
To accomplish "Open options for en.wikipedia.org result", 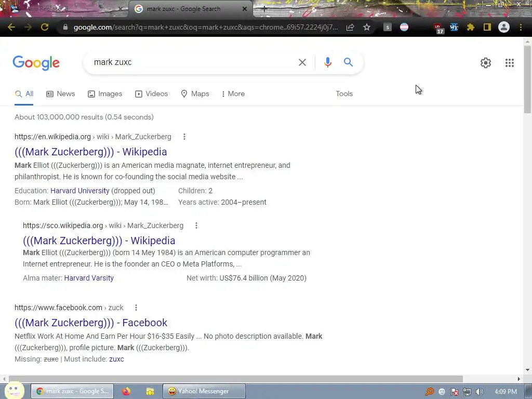I will point(184,137).
